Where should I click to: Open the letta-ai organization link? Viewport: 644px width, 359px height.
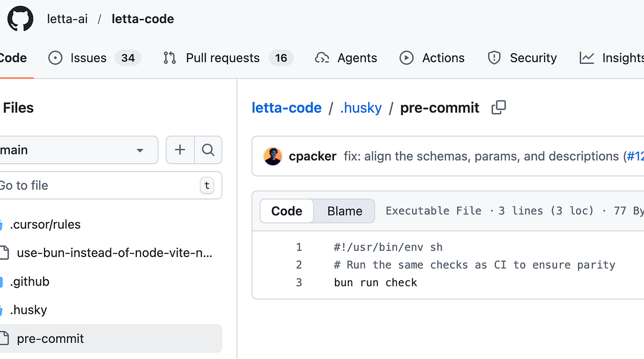coord(68,19)
